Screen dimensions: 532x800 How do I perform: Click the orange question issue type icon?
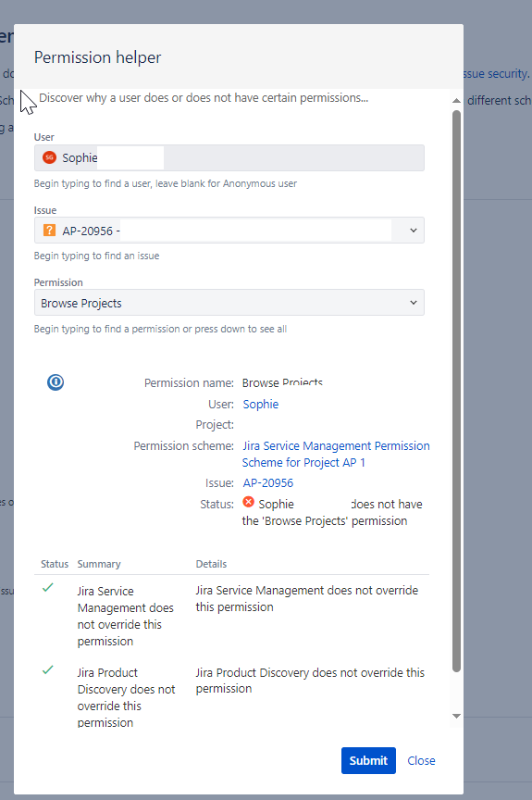(x=49, y=231)
